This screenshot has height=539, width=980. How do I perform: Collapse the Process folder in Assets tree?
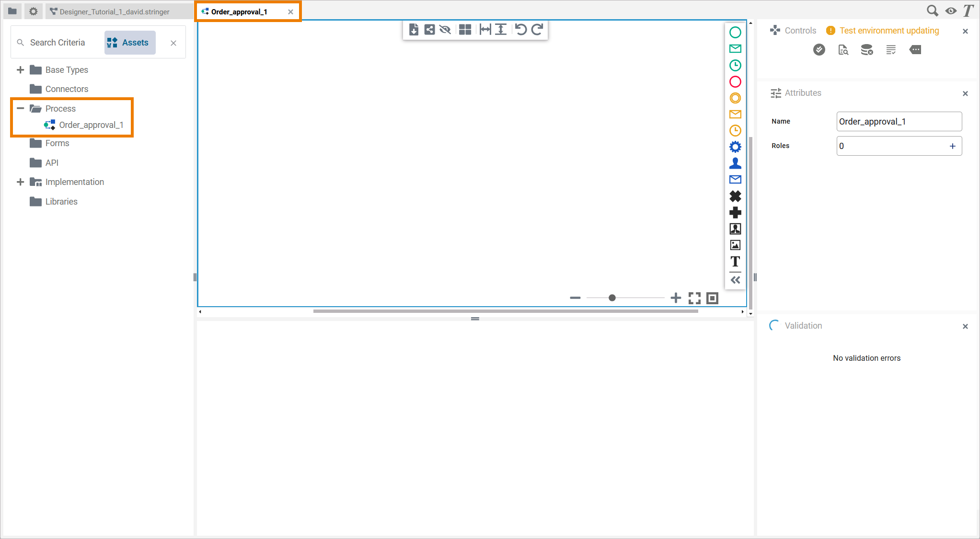click(x=20, y=108)
